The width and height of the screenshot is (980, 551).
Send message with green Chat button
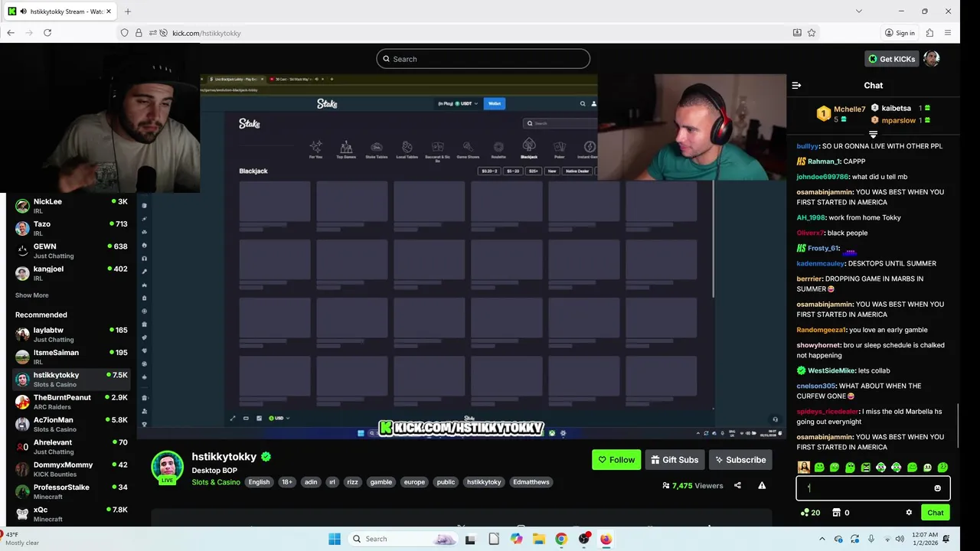click(936, 513)
